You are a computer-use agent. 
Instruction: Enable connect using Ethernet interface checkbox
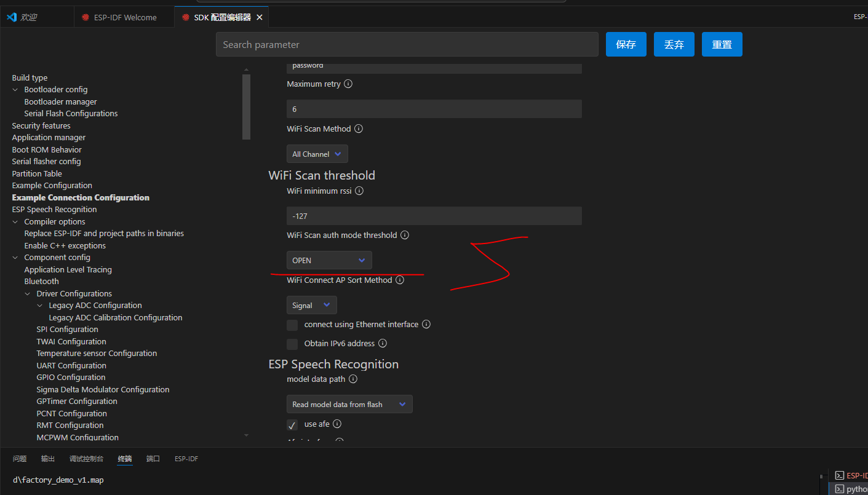click(x=292, y=325)
